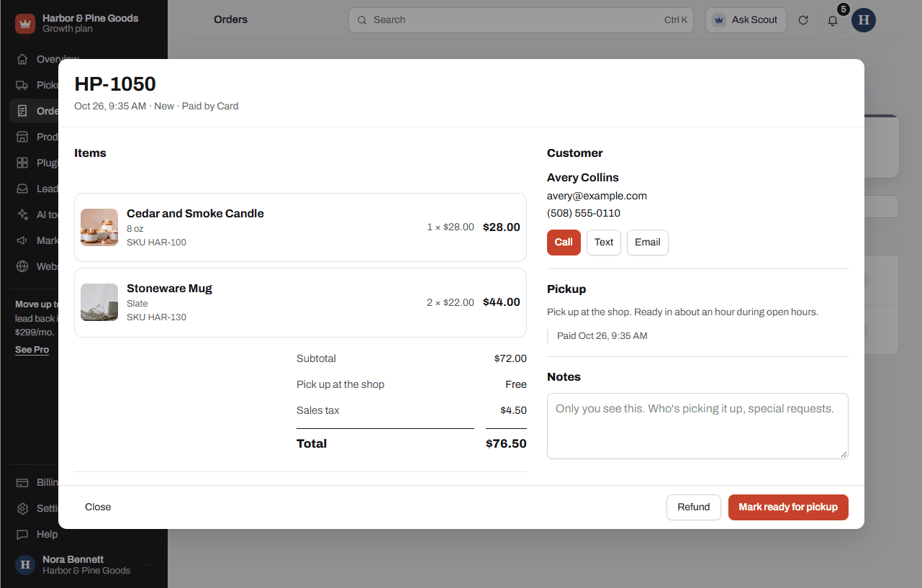This screenshot has height=588, width=922.
Task: Click the SKU HAR-100 text
Action: (x=156, y=243)
